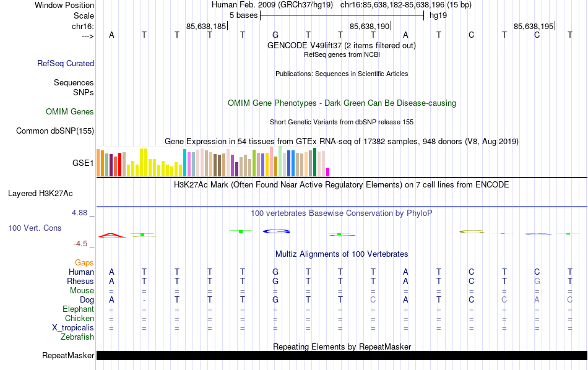Click the hg19 label beside the scale bar
Screen dimensions: 588x370
click(x=438, y=15)
